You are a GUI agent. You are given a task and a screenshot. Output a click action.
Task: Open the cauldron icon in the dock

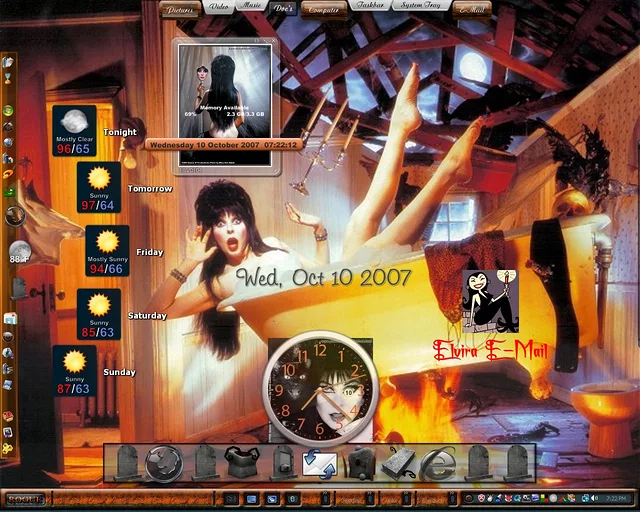point(239,463)
